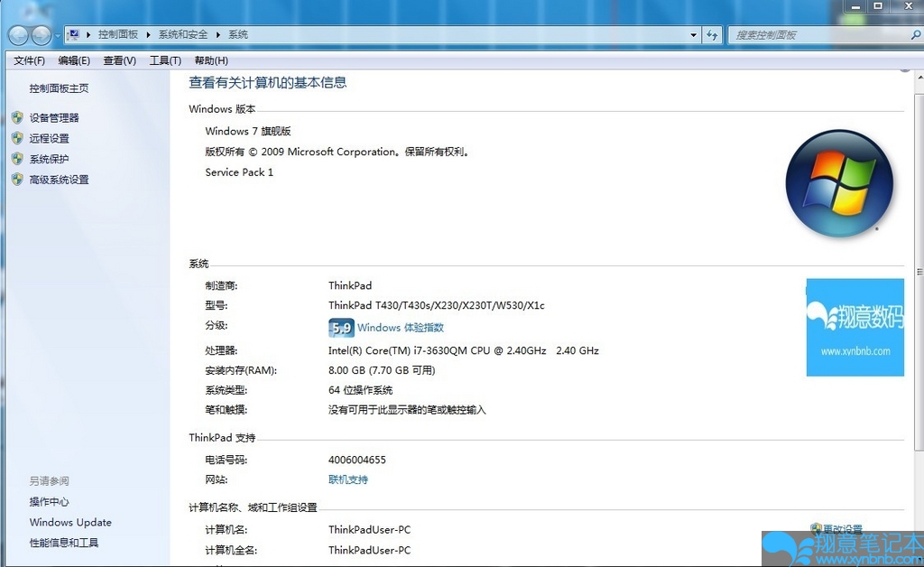Select 系统 in the address breadcrumb
This screenshot has width=924, height=567.
click(x=238, y=35)
